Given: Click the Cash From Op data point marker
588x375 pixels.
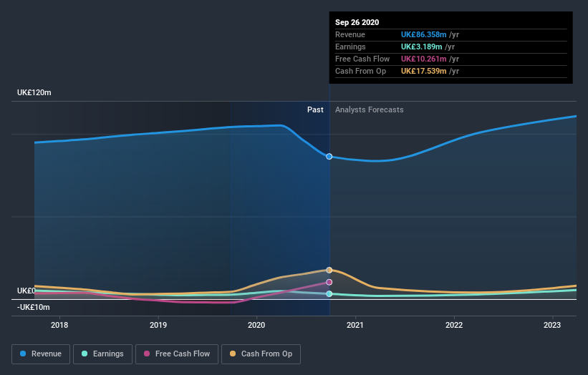Looking at the screenshot, I should (x=329, y=270).
